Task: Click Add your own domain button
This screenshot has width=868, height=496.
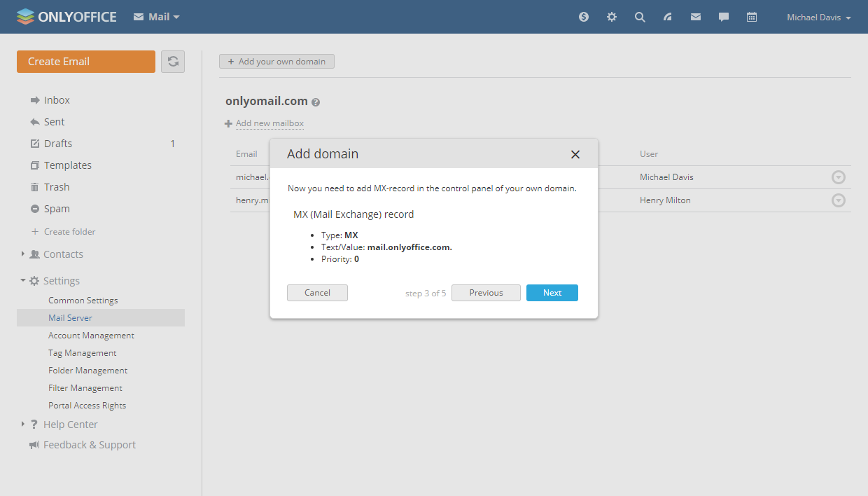Action: click(x=276, y=62)
